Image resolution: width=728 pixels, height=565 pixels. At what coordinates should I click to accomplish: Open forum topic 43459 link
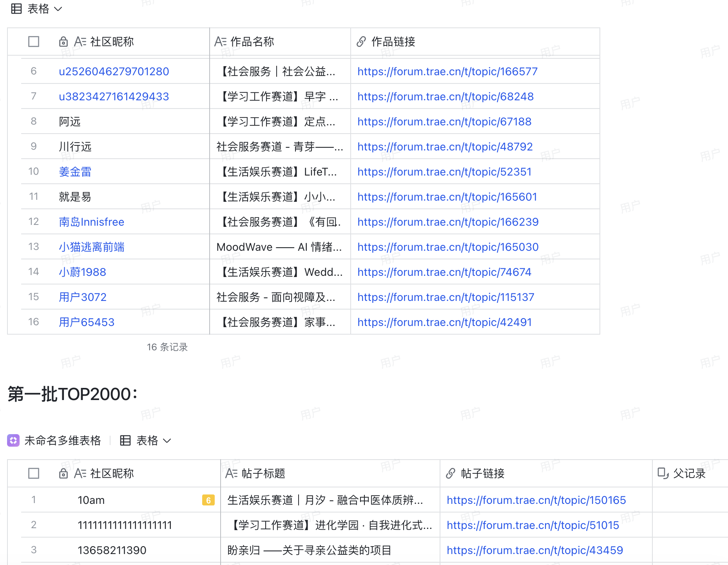click(x=535, y=550)
